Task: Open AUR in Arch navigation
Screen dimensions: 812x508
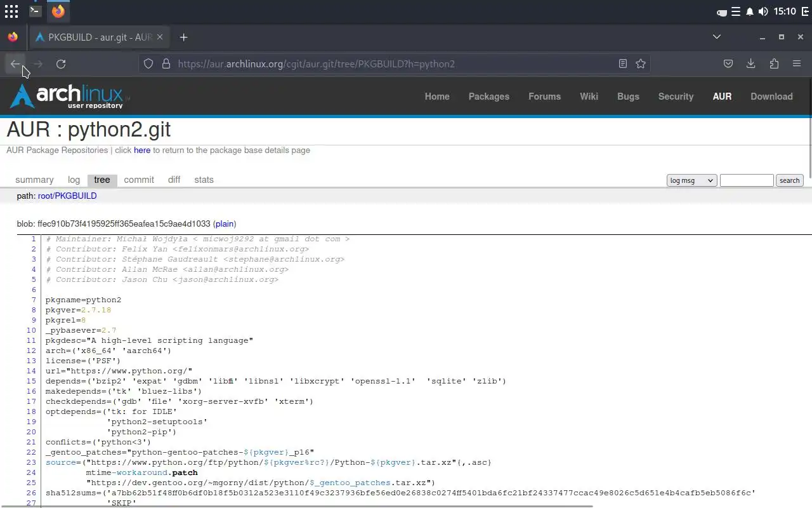Action: (x=722, y=97)
